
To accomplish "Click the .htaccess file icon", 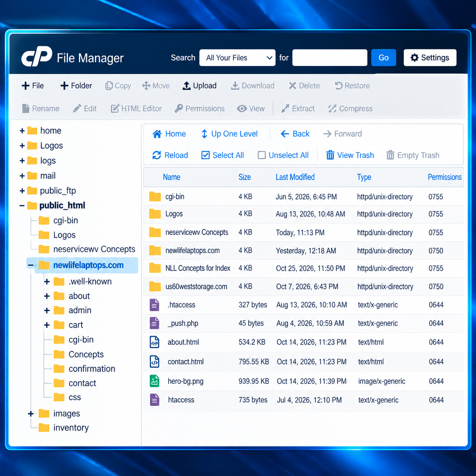I will [x=154, y=305].
